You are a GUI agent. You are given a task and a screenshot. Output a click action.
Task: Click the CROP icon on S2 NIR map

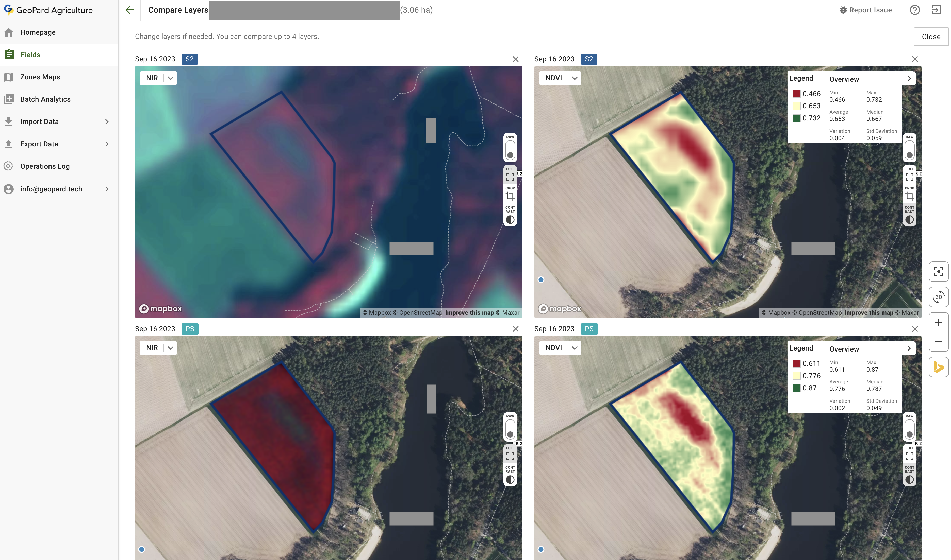(x=510, y=196)
